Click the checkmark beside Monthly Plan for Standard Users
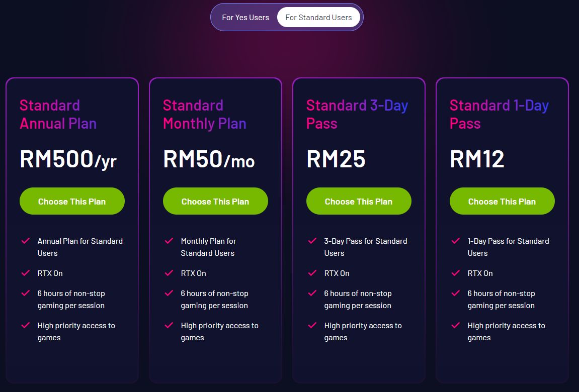Screen dimensions: 579x392 (169, 241)
